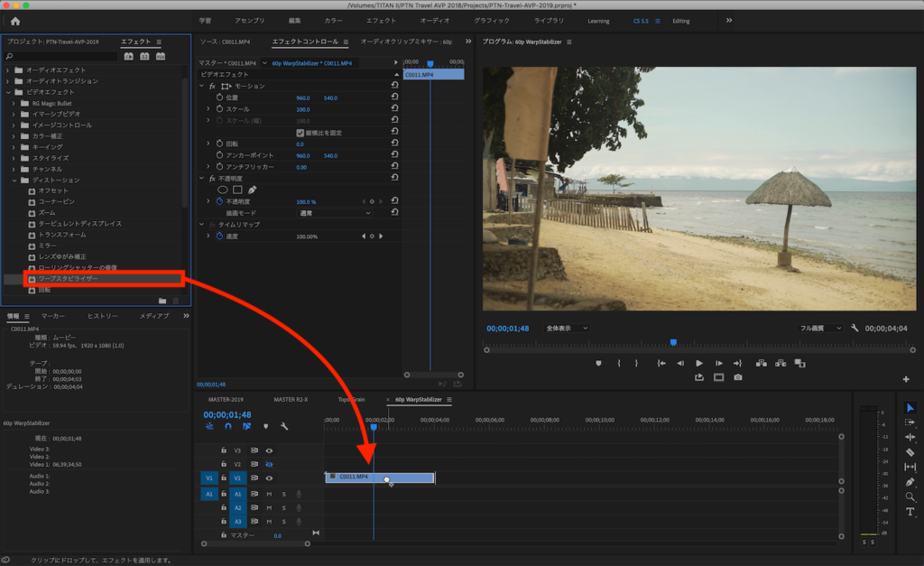Image resolution: width=924 pixels, height=566 pixels.
Task: Toggle V2 track output eye icon
Action: (x=269, y=464)
